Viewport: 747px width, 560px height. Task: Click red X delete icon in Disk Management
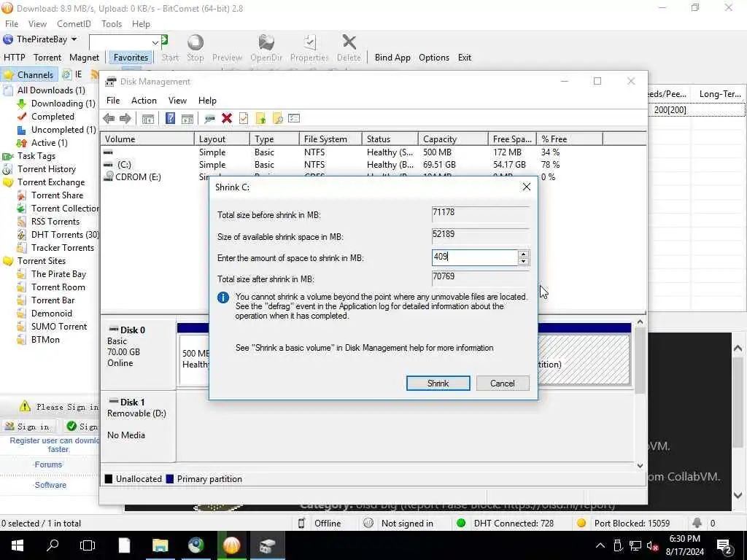(227, 118)
